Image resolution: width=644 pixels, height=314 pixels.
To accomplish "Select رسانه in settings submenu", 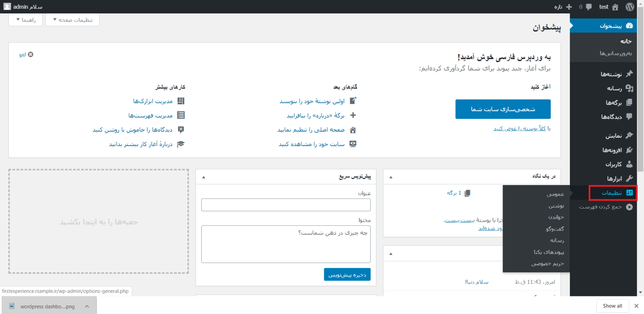I will 557,240.
